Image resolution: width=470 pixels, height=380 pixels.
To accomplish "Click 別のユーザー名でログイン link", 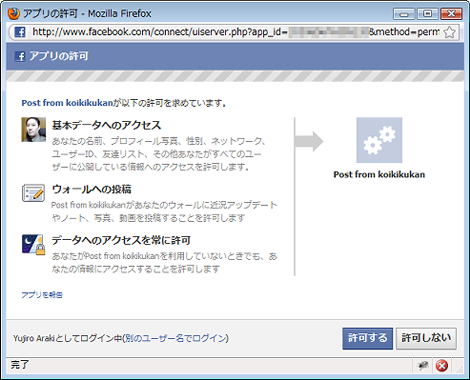I will [176, 338].
